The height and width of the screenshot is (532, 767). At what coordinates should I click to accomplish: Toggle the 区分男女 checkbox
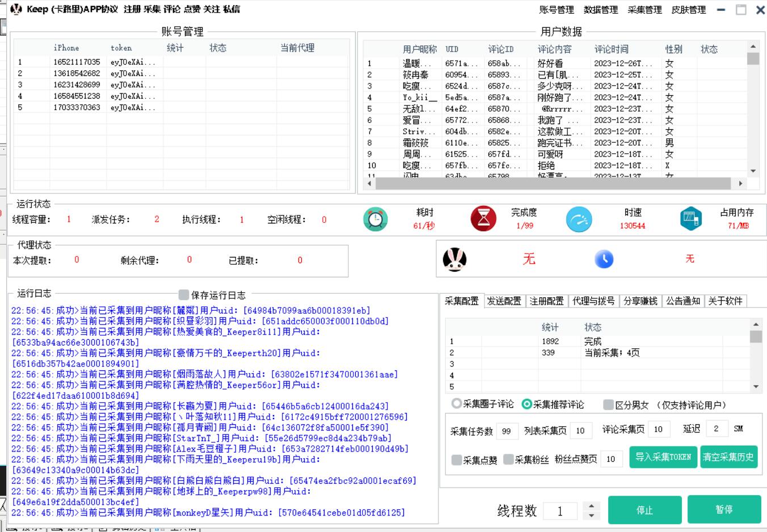[609, 404]
